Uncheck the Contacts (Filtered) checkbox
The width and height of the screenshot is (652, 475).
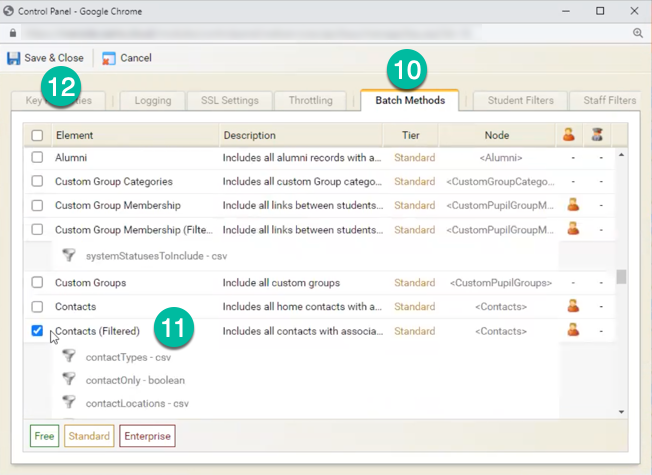click(x=37, y=331)
